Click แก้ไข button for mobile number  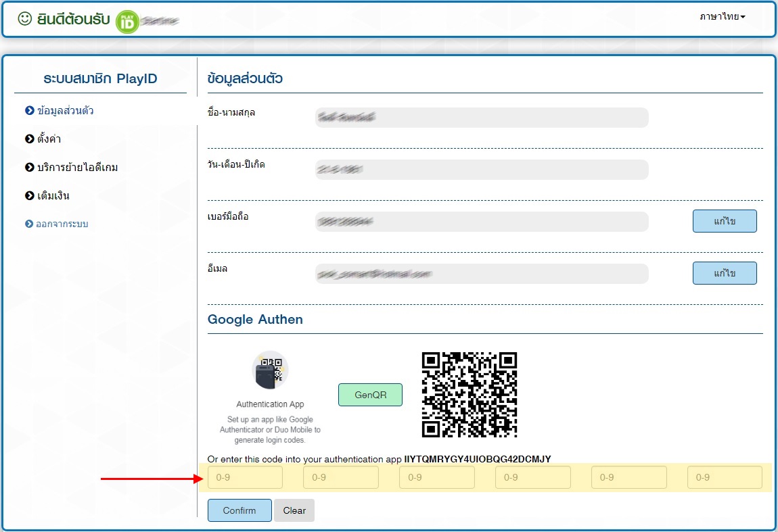click(x=725, y=221)
